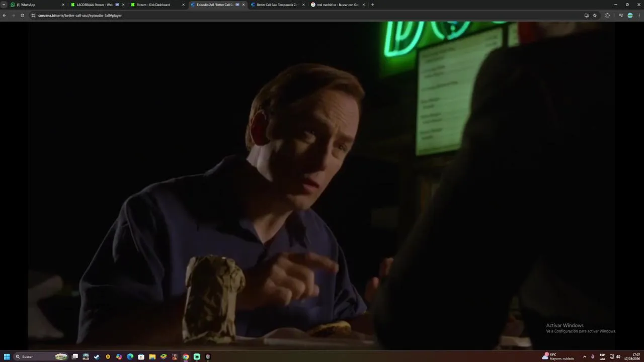Switch to the WhatsApp tab
The image size is (644, 362).
coord(38,5)
